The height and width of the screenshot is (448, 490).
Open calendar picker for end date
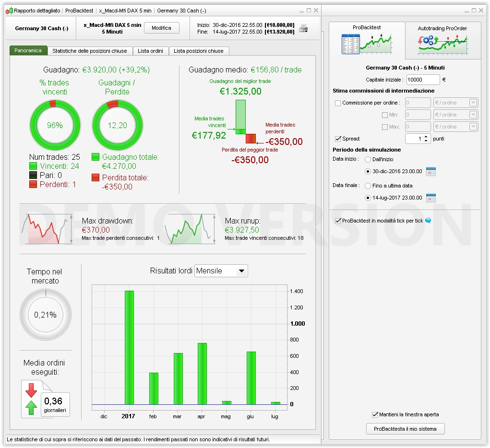click(431, 198)
